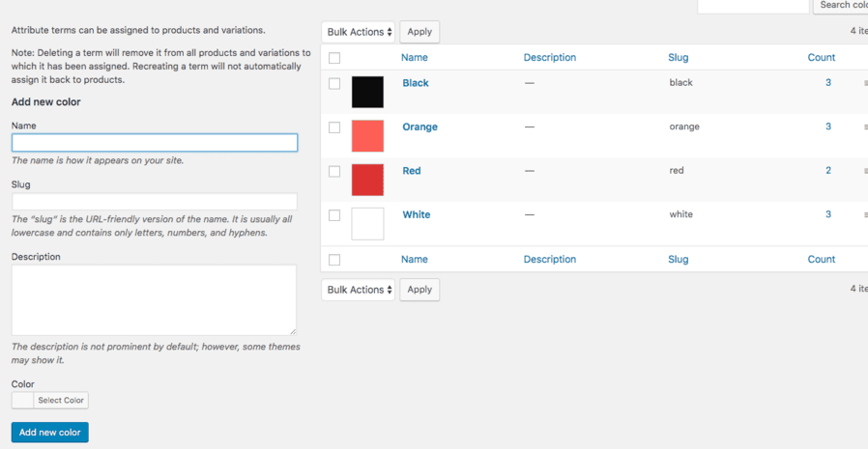
Task: Click the drag handle on Black row
Action: coord(865,83)
